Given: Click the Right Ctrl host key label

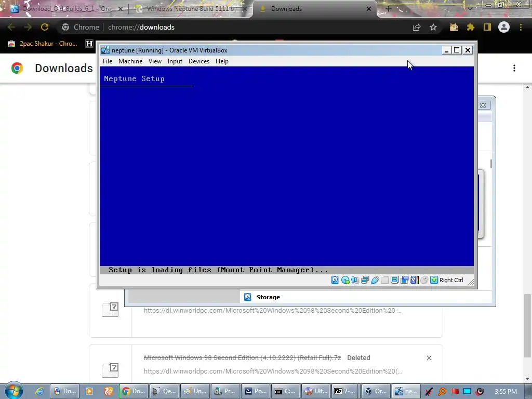Looking at the screenshot, I should pos(451,280).
